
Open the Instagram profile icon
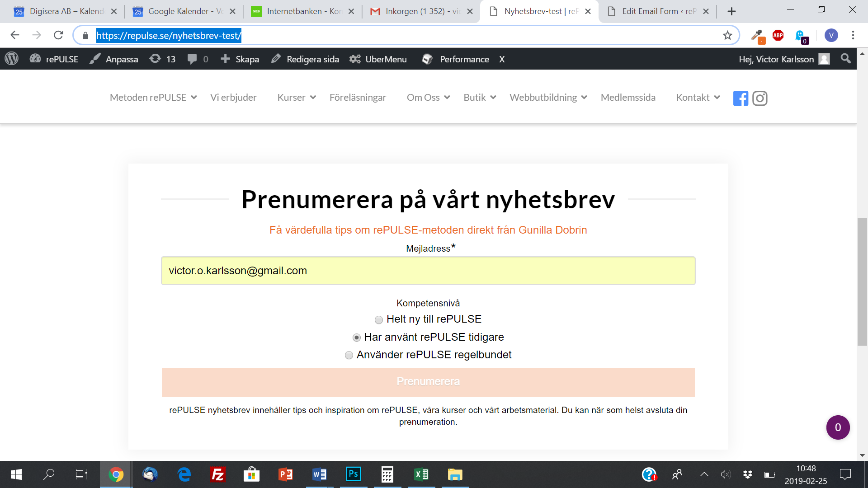pos(760,98)
